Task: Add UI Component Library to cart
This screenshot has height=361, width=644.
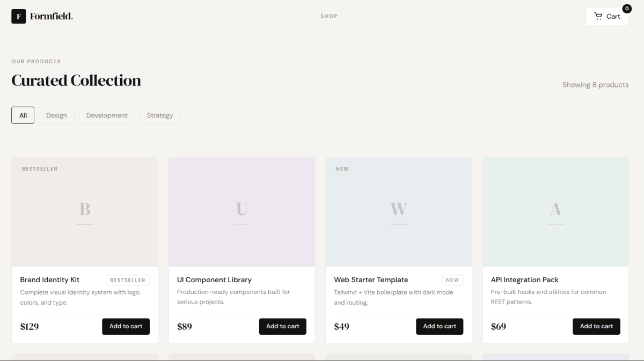Action: tap(283, 326)
